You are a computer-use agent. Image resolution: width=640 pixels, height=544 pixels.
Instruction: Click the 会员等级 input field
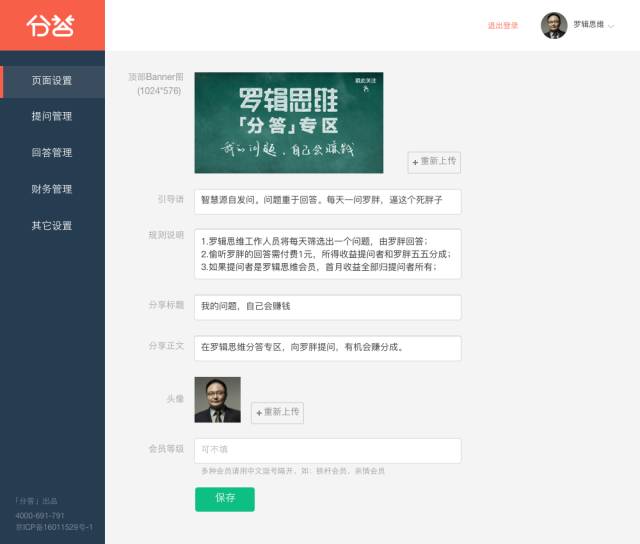[x=327, y=450]
